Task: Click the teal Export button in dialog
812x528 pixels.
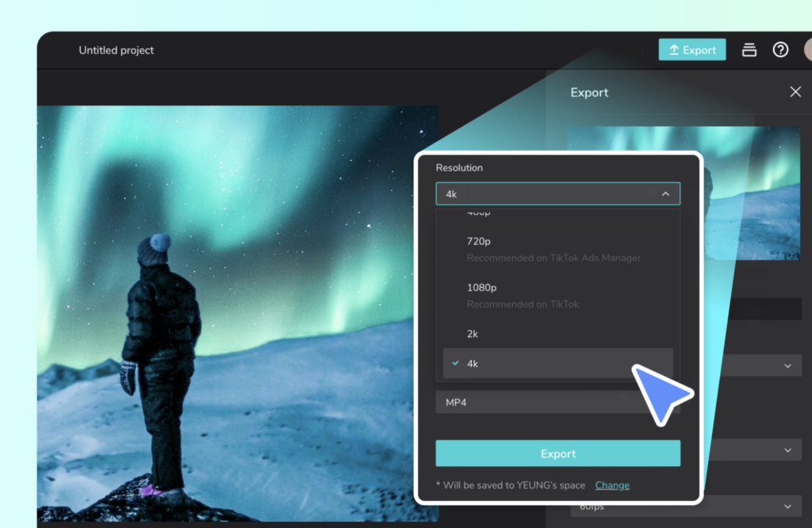Action: click(557, 453)
